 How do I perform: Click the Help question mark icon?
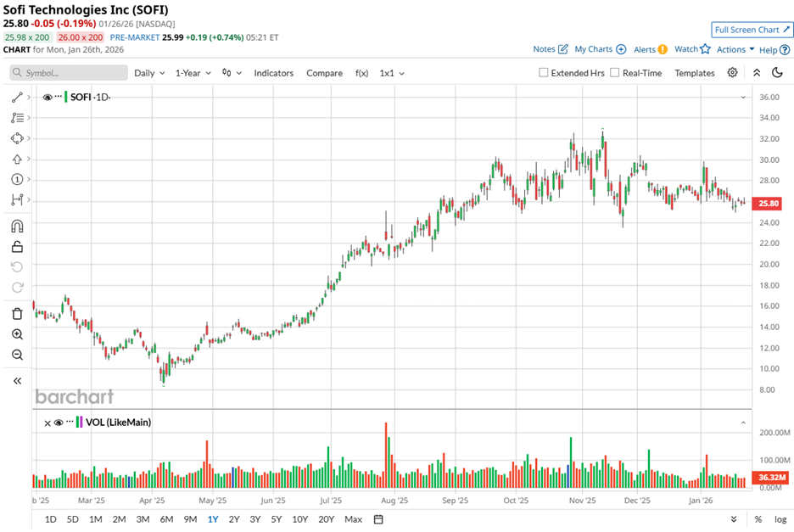point(785,50)
